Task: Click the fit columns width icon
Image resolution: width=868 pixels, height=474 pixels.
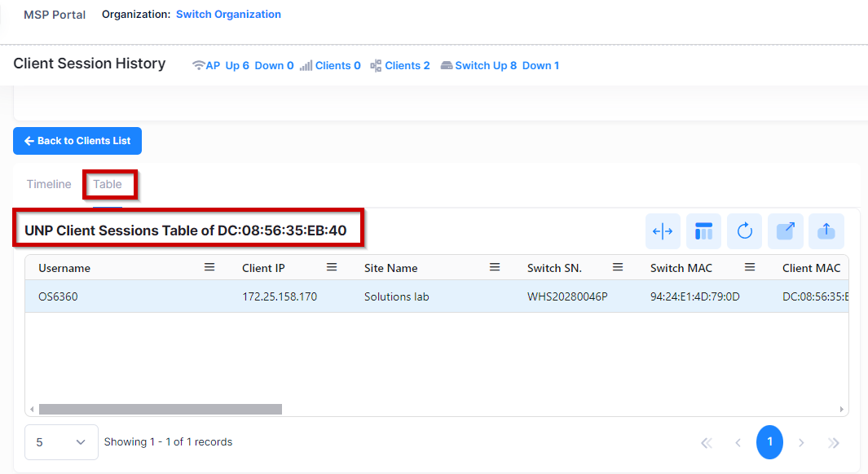Action: coord(663,231)
